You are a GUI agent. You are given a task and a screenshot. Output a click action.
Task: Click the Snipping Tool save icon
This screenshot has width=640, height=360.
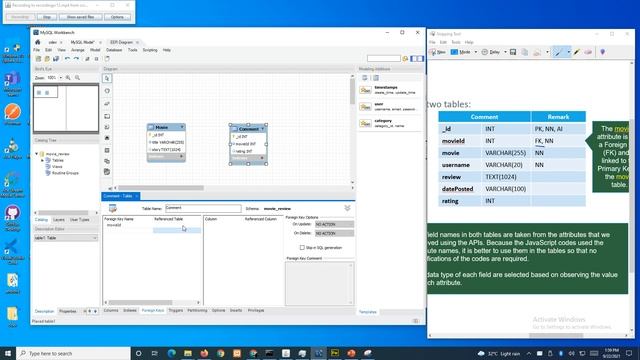pos(513,52)
